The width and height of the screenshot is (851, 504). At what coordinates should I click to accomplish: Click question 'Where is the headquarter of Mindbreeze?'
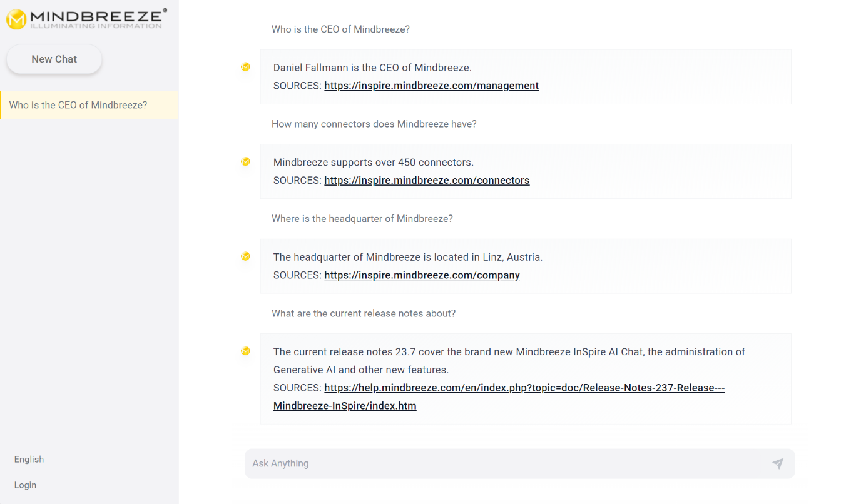362,219
